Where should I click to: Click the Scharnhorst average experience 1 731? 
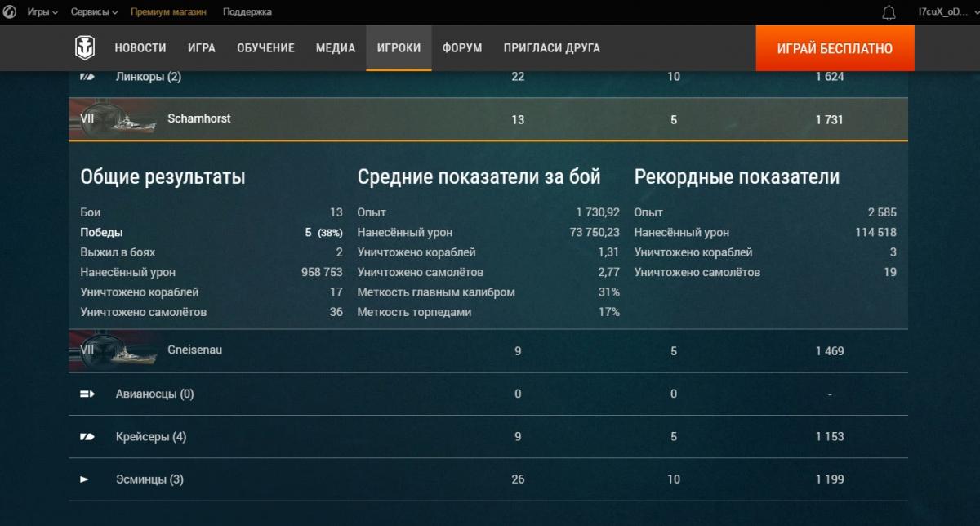coord(830,120)
